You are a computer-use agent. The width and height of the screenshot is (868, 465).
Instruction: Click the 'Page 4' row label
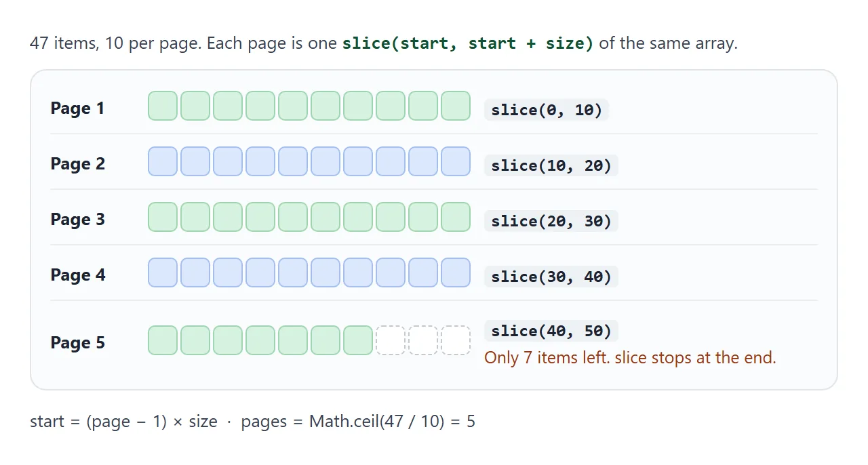click(78, 275)
